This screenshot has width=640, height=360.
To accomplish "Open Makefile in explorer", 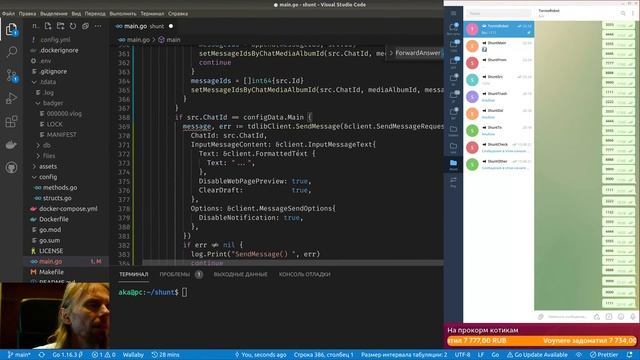I will tap(51, 272).
